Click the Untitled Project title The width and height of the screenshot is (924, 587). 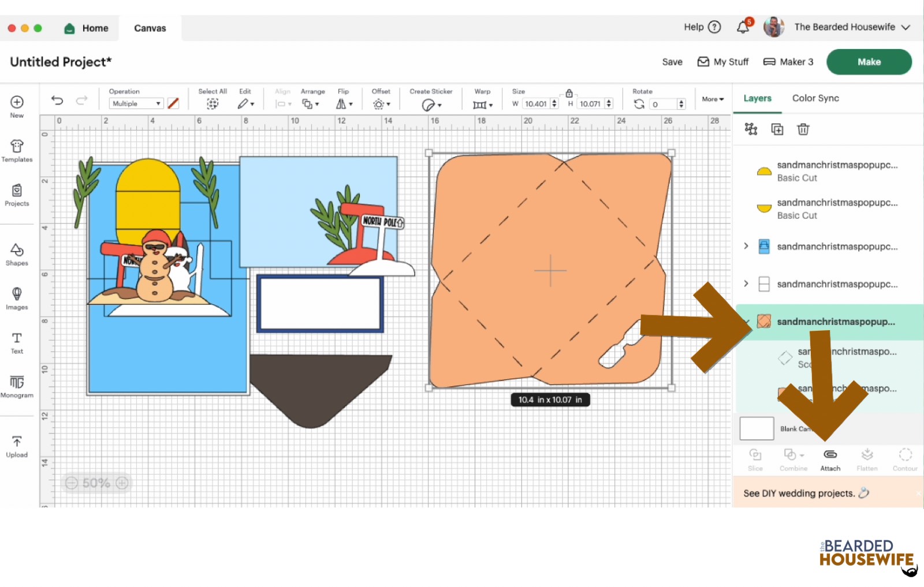tap(61, 62)
